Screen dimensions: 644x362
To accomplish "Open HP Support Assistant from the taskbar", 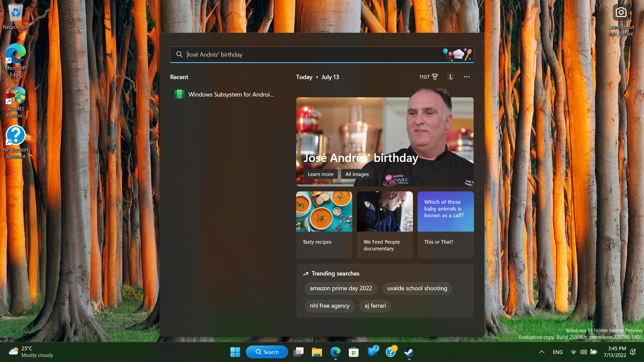I will tap(391, 352).
